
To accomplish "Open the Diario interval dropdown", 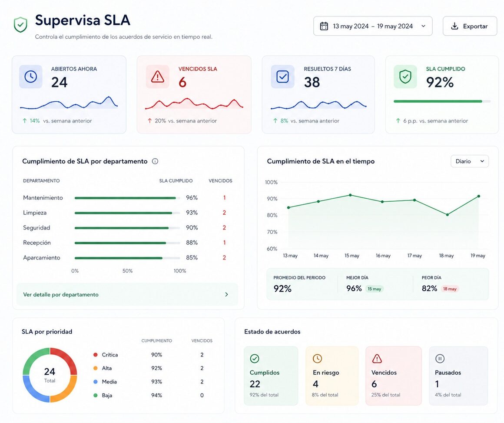I will pos(470,161).
